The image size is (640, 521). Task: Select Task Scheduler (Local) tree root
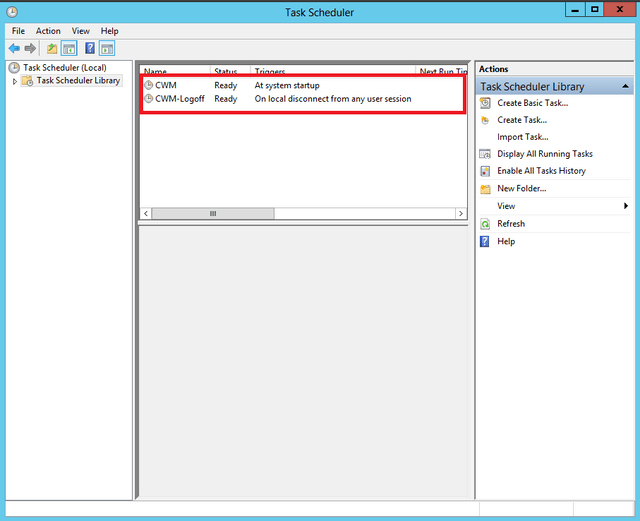(65, 68)
